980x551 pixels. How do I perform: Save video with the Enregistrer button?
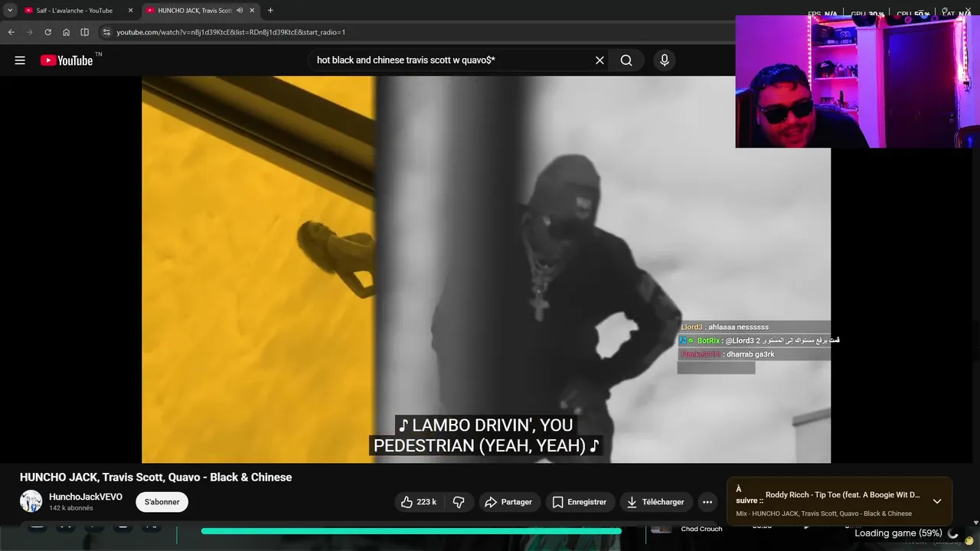point(580,502)
